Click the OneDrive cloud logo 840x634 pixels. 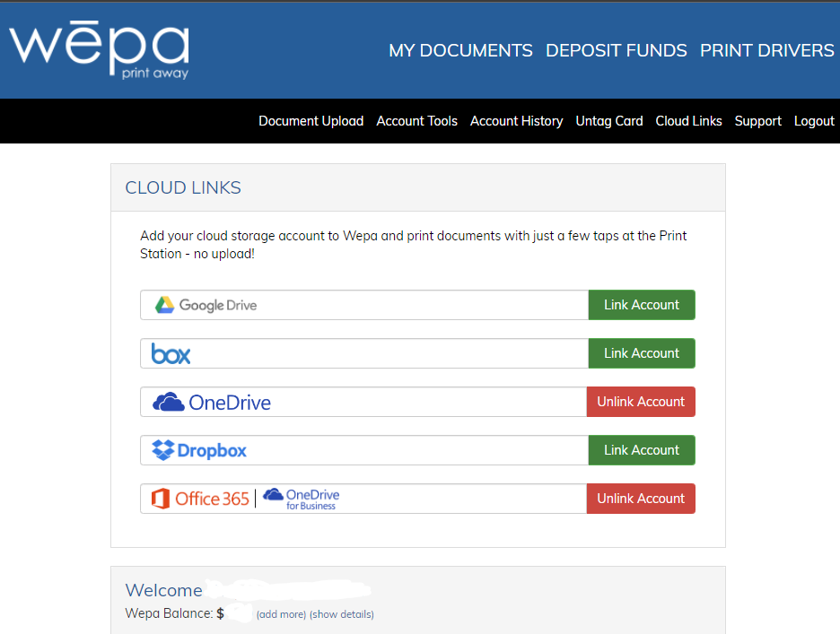coord(212,402)
